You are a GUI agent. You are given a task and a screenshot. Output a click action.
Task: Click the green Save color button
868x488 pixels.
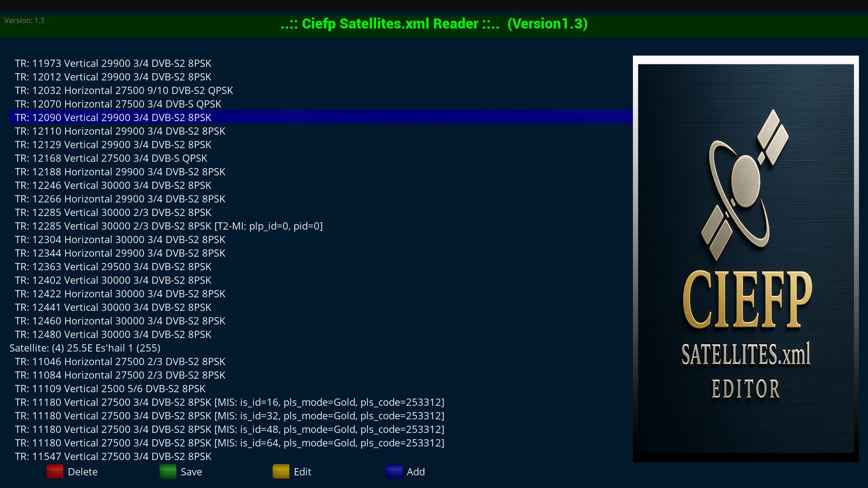point(168,471)
